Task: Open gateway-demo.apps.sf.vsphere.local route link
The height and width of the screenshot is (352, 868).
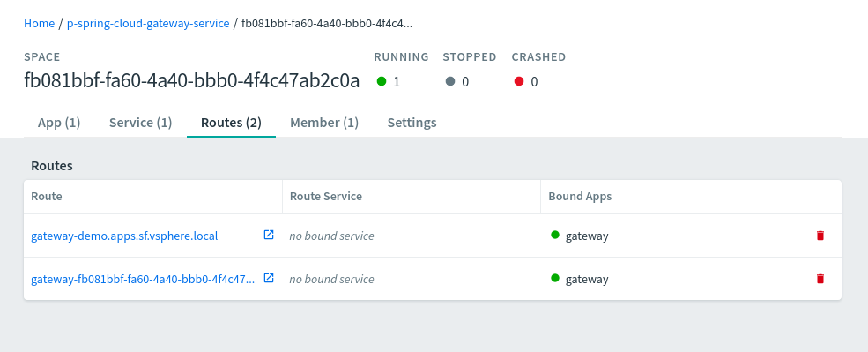Action: pos(124,236)
